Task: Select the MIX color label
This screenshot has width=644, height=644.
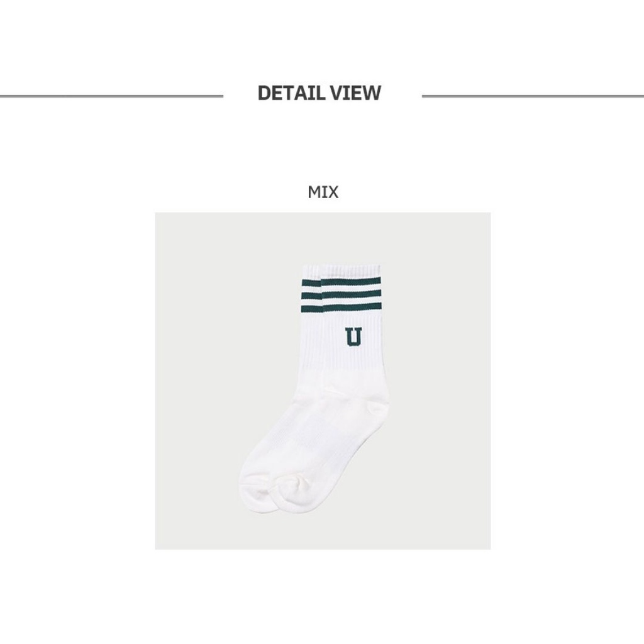Action: click(x=323, y=192)
